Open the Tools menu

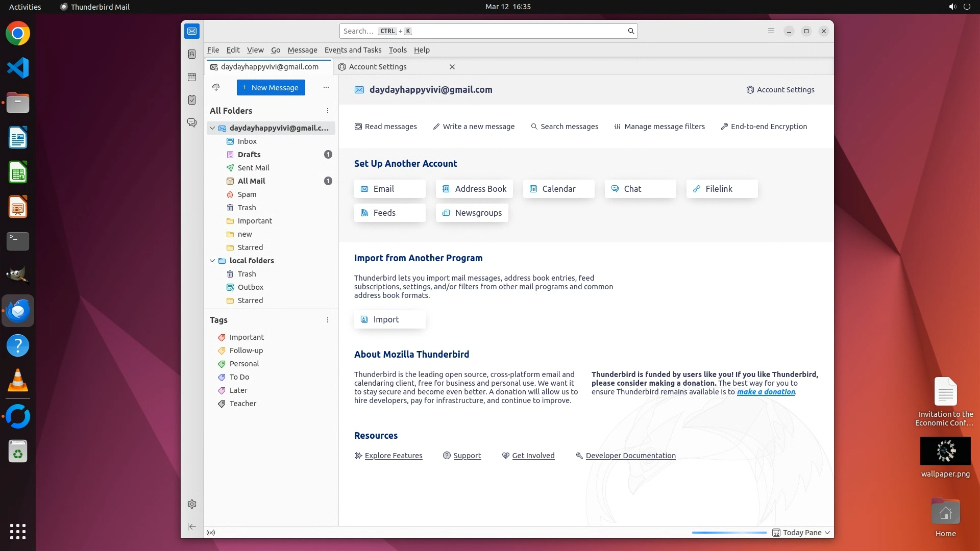click(x=397, y=50)
